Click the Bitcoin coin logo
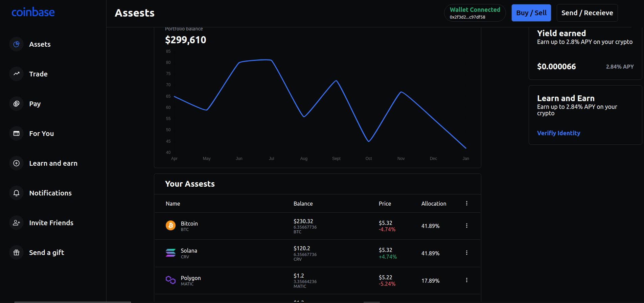This screenshot has height=303, width=644. click(x=170, y=225)
